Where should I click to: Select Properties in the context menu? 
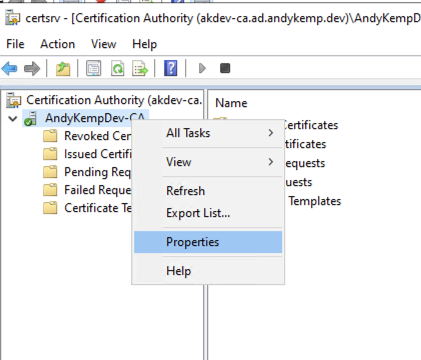coord(208,242)
